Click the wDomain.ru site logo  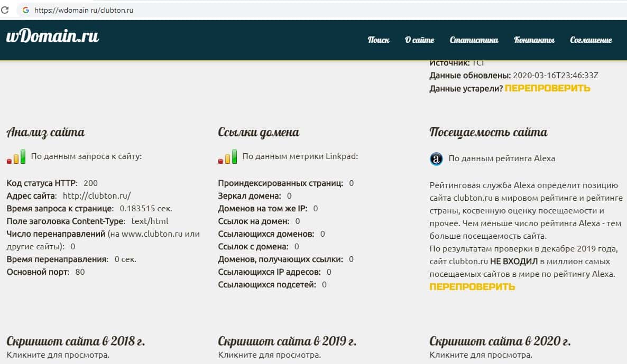point(52,36)
